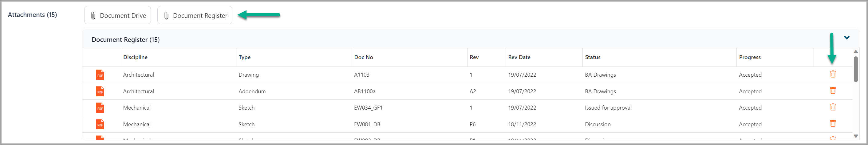The width and height of the screenshot is (868, 145).
Task: Click the Rev Date column header
Action: click(x=519, y=57)
